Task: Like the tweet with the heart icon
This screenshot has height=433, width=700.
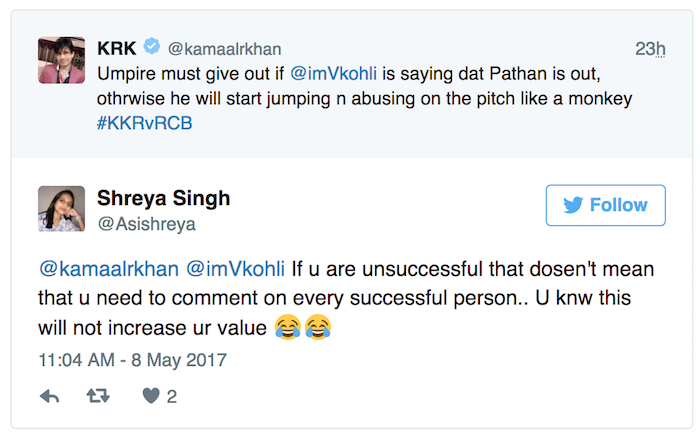Action: 150,396
